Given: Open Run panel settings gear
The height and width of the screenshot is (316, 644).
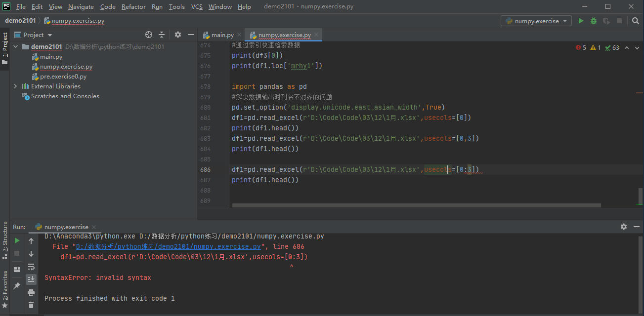Looking at the screenshot, I should tap(624, 227).
